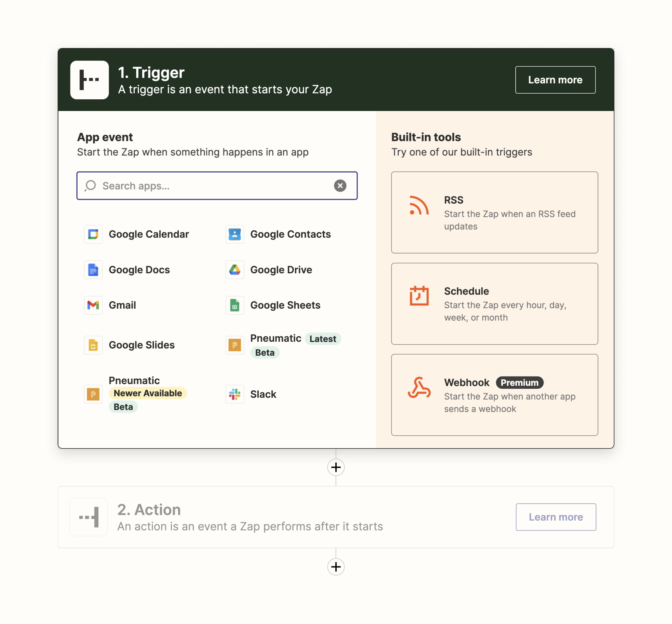Click the RSS feed icon
Screen dimensions: 672x624
(419, 205)
